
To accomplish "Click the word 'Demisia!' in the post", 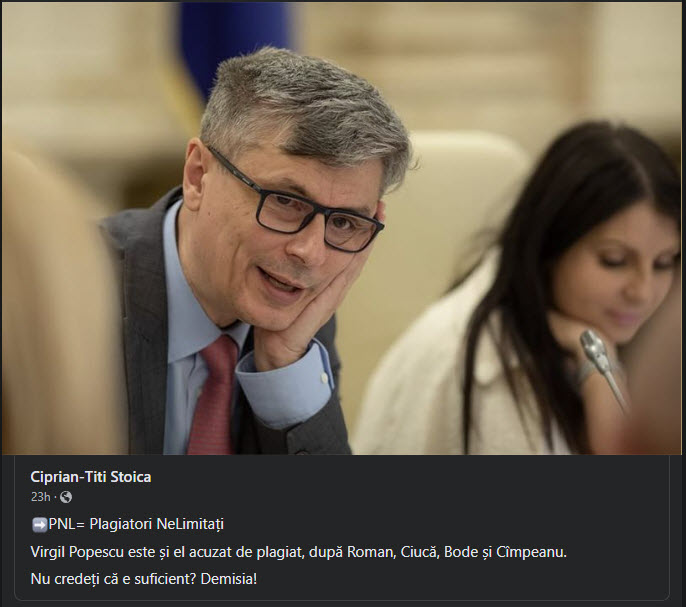I will coord(229,579).
